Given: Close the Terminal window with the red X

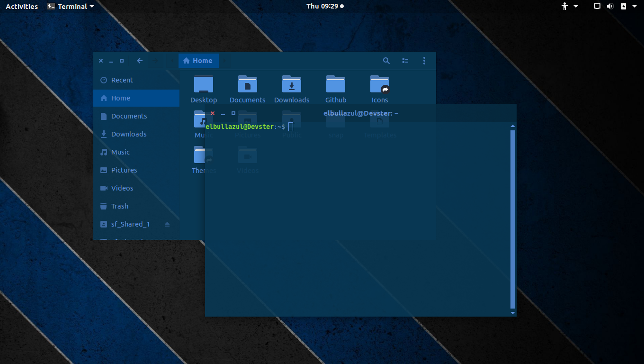Looking at the screenshot, I should (213, 113).
